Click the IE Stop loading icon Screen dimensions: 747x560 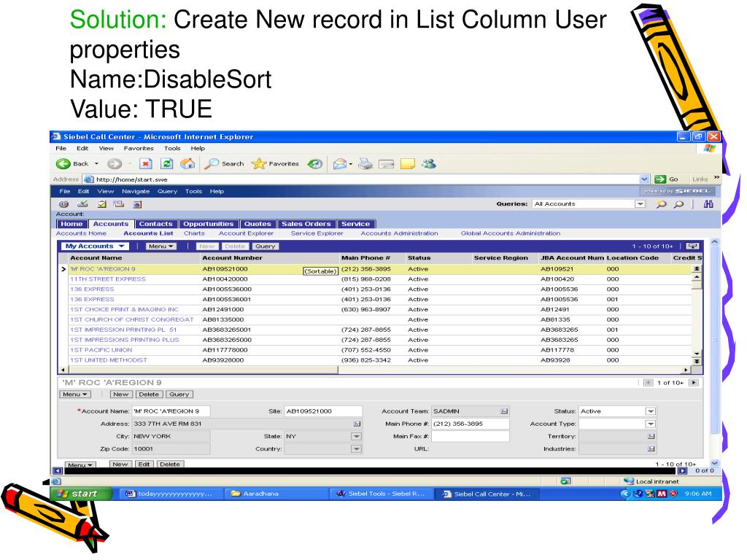click(145, 164)
